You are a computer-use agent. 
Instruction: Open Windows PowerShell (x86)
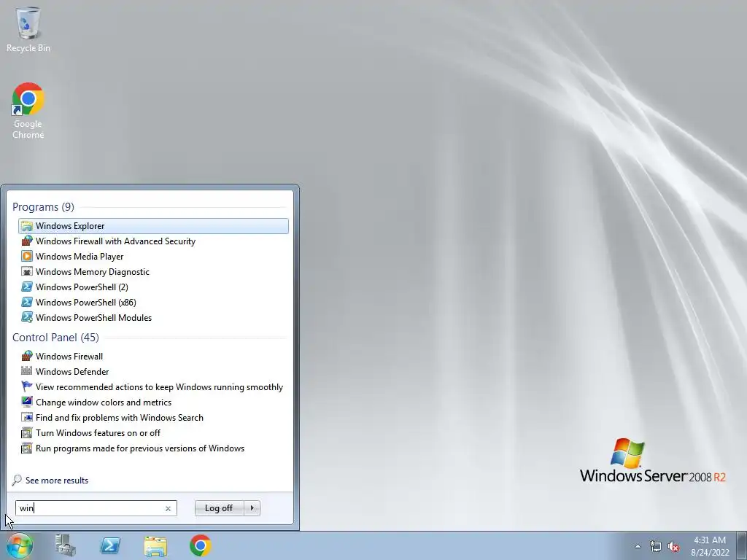[153, 302]
